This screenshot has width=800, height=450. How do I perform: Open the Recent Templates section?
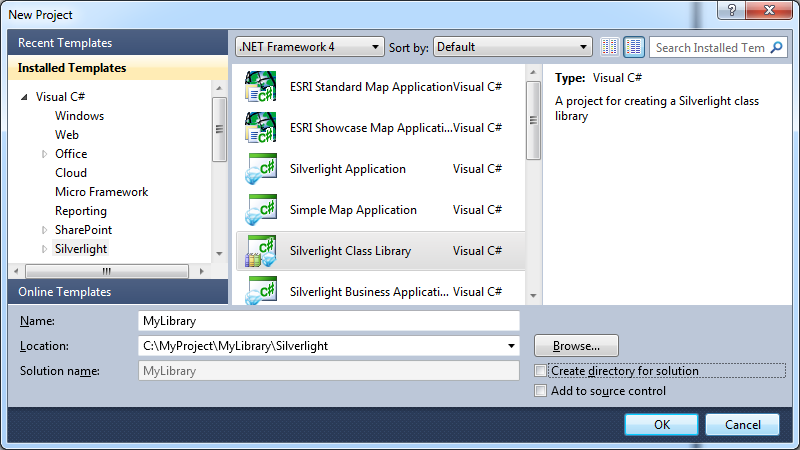coord(65,43)
